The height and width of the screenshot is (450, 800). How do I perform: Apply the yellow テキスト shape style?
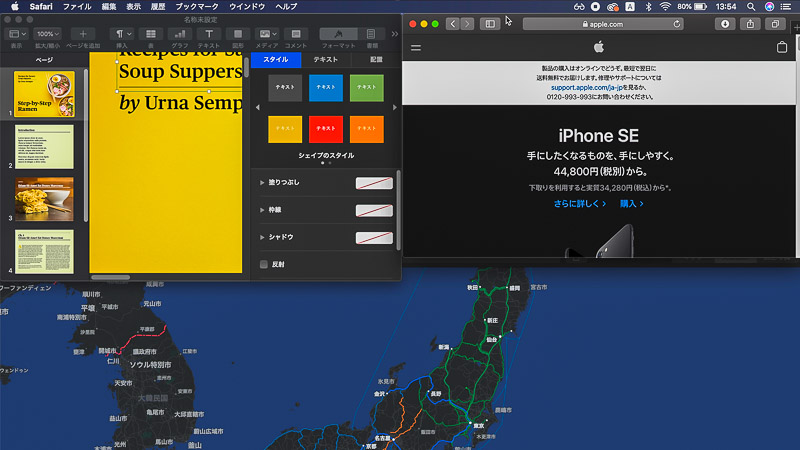point(285,129)
